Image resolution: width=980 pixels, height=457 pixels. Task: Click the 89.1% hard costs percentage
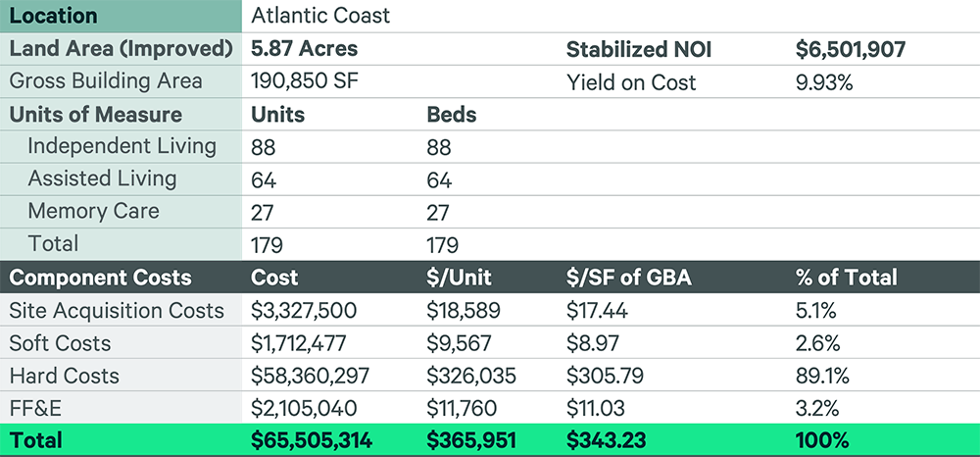(x=822, y=376)
